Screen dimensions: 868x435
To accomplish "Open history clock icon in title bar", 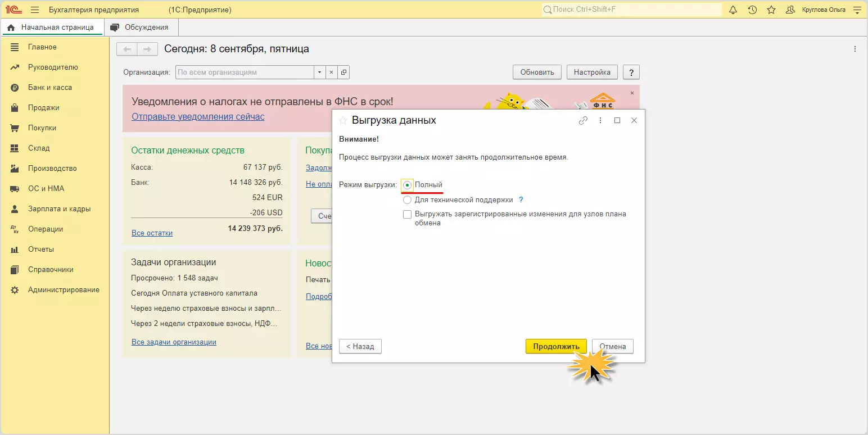I will [x=752, y=10].
